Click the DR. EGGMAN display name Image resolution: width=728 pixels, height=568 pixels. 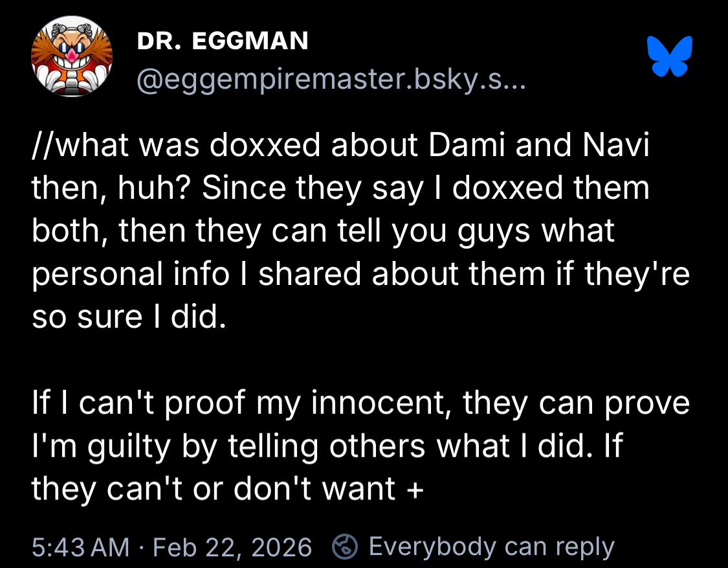pyautogui.click(x=223, y=41)
